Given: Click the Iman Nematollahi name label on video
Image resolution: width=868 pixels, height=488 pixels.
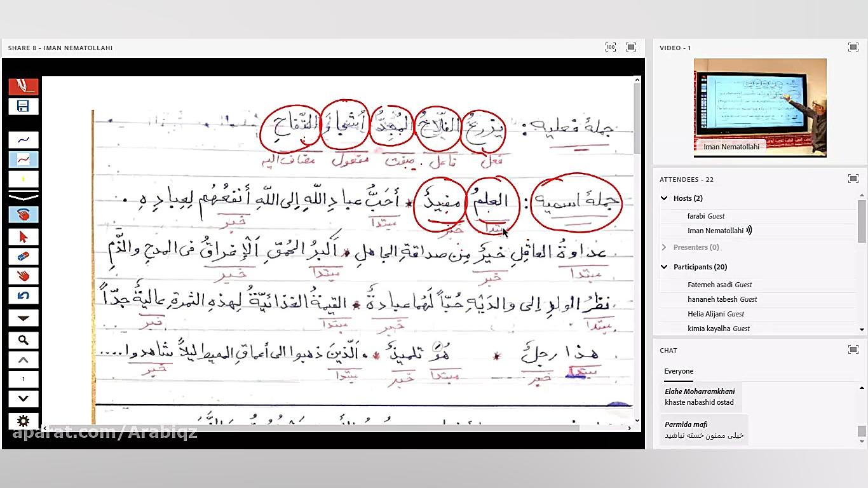Looking at the screenshot, I should point(731,147).
